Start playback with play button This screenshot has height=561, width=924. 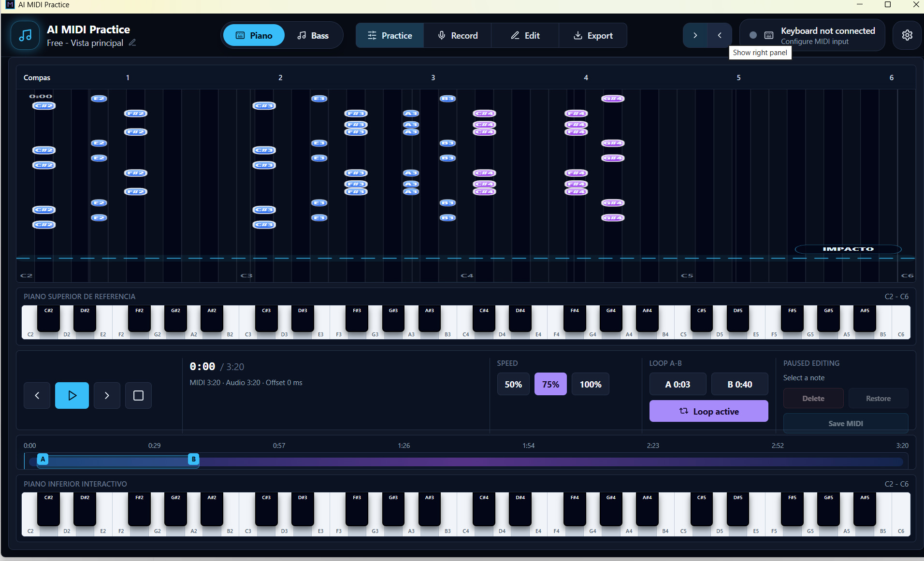(72, 395)
